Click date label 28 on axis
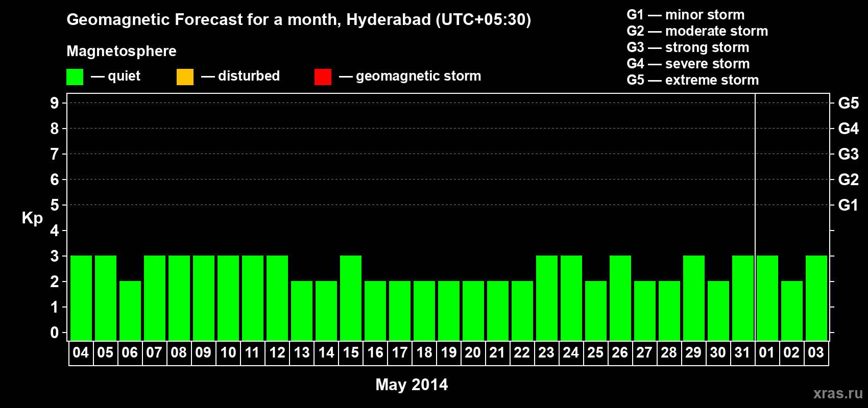This screenshot has width=868, height=408. coord(669,353)
